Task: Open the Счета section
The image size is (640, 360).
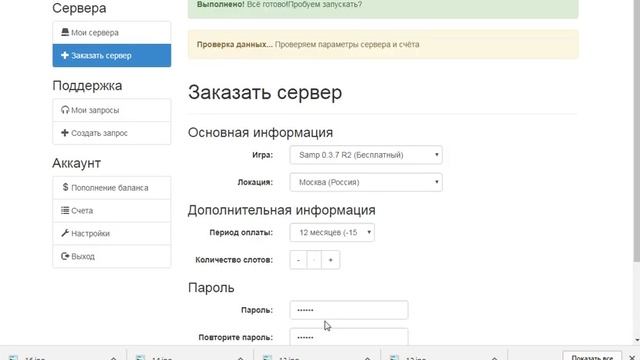Action: [x=111, y=211]
